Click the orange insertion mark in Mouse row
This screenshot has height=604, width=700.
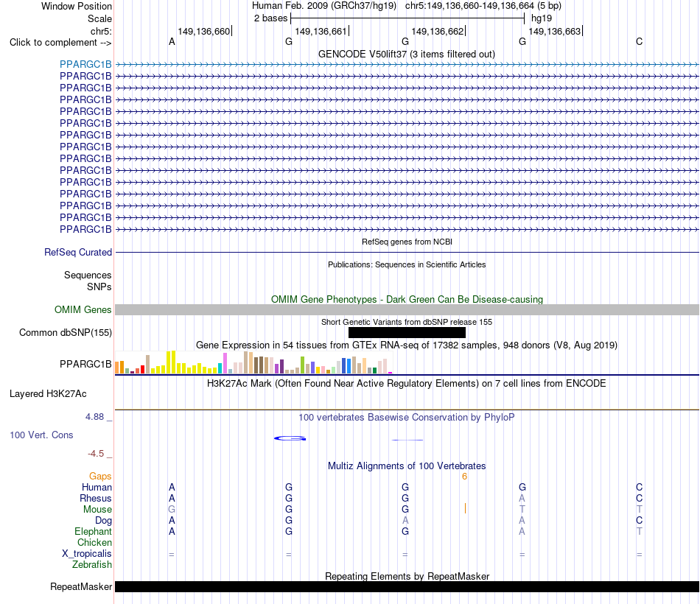click(x=465, y=508)
